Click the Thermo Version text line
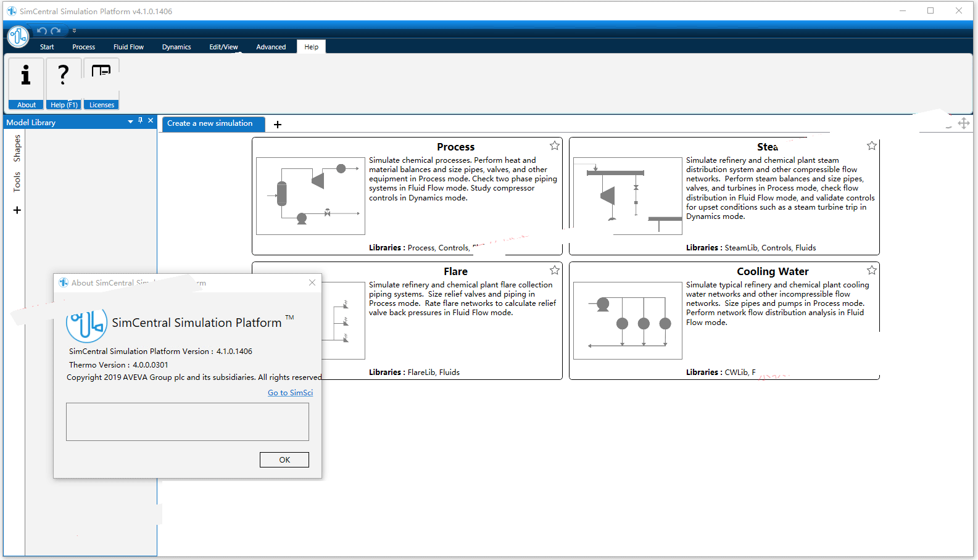 118,364
